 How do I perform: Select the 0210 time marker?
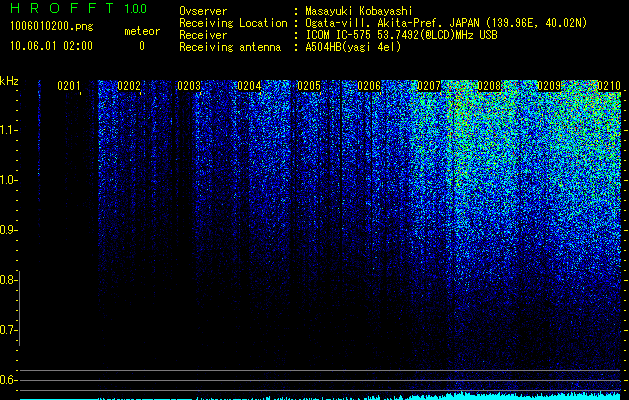tap(609, 86)
